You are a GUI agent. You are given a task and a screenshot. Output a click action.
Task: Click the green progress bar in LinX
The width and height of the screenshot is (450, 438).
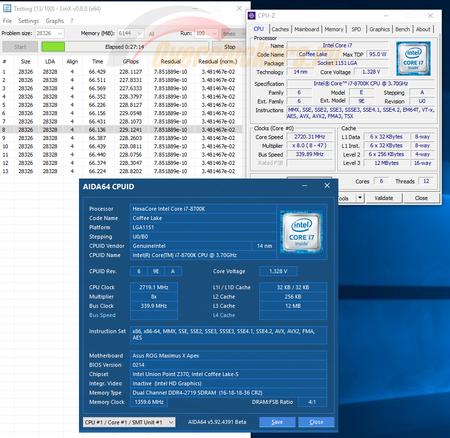coord(53,47)
